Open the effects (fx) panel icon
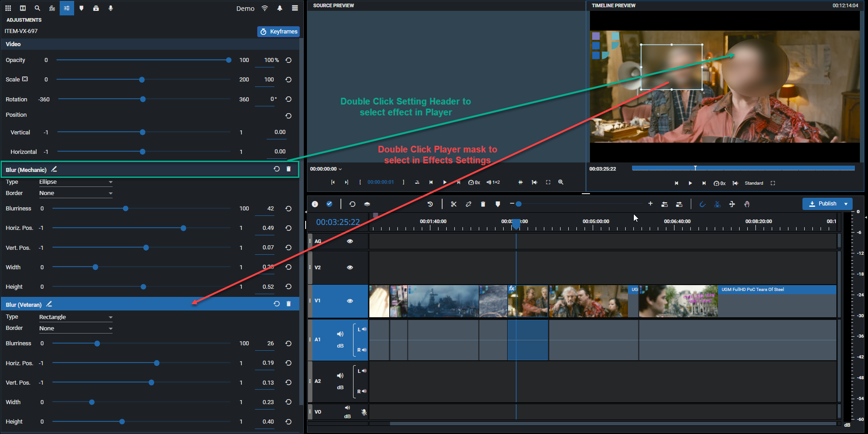This screenshot has height=434, width=868. [52, 8]
